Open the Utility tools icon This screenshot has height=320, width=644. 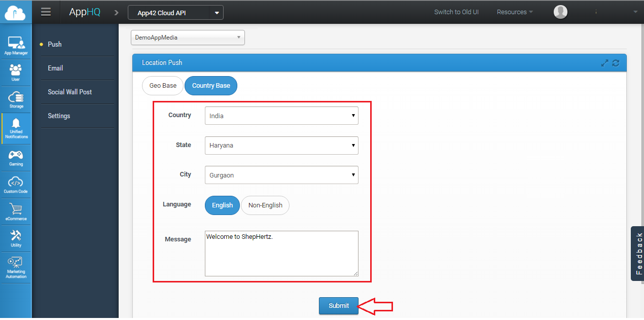coord(16,238)
